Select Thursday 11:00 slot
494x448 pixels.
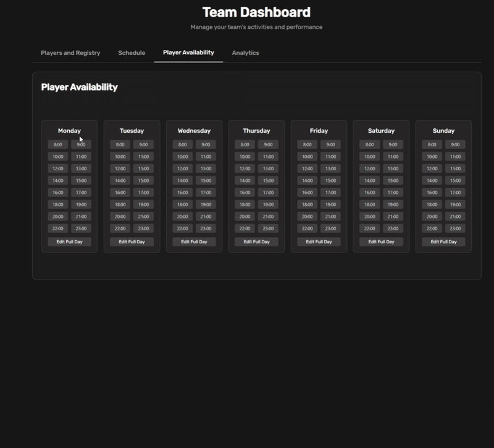coord(268,157)
